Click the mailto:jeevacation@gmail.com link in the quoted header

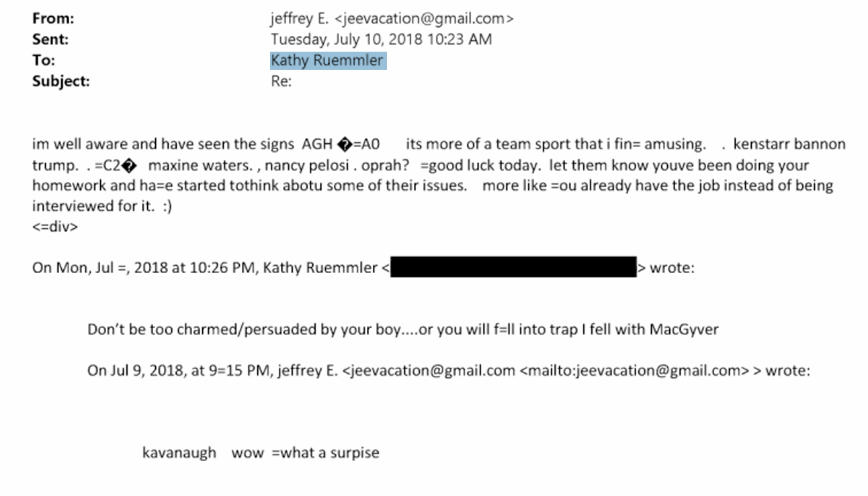pyautogui.click(x=634, y=370)
